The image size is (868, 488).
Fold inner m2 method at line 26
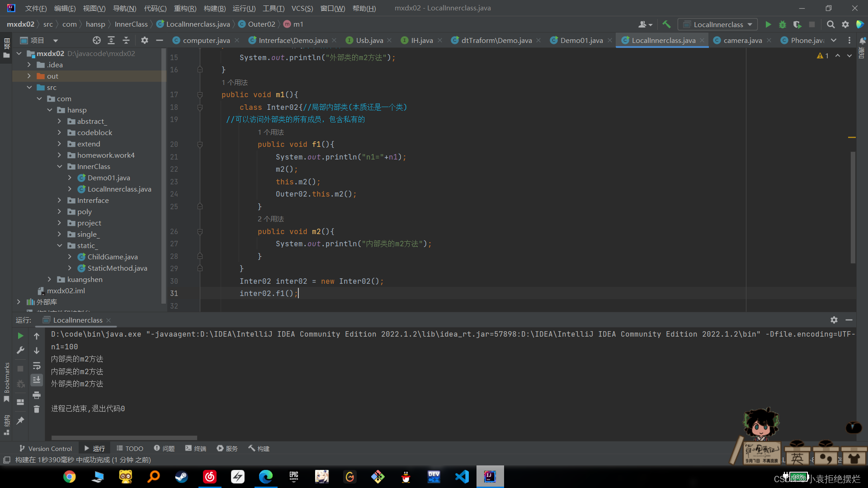click(200, 232)
